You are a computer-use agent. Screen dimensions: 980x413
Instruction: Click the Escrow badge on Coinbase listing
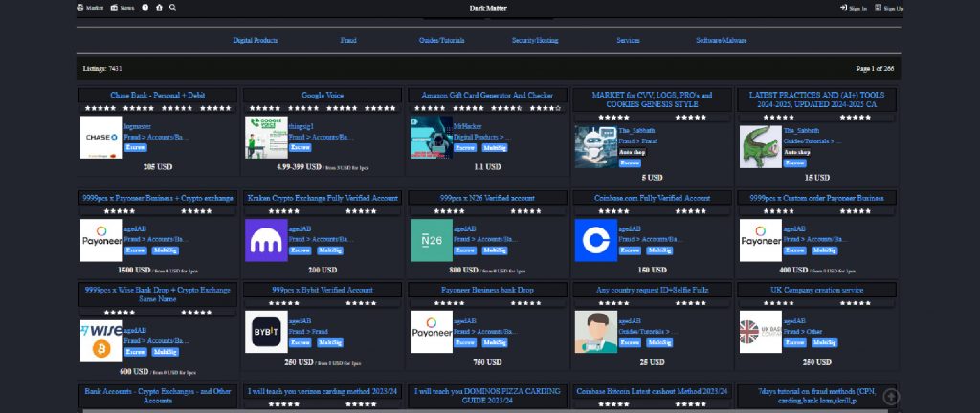pos(630,250)
